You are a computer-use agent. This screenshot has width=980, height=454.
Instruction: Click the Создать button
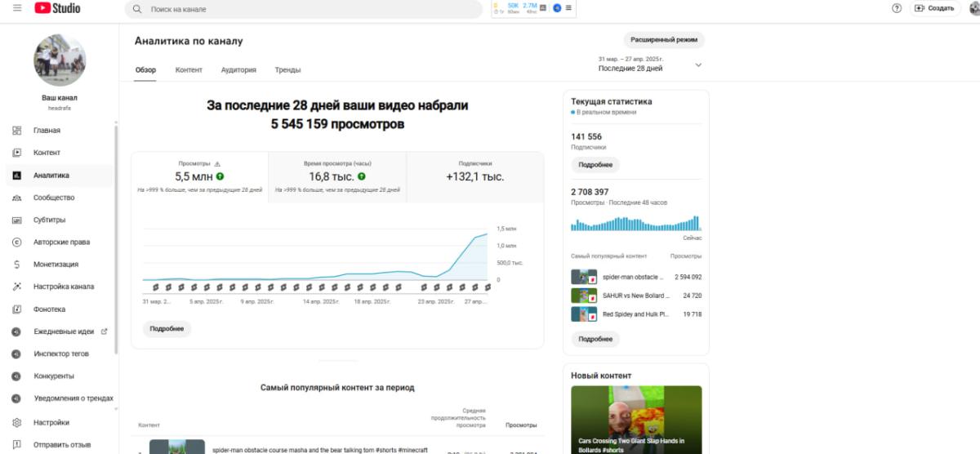point(933,8)
